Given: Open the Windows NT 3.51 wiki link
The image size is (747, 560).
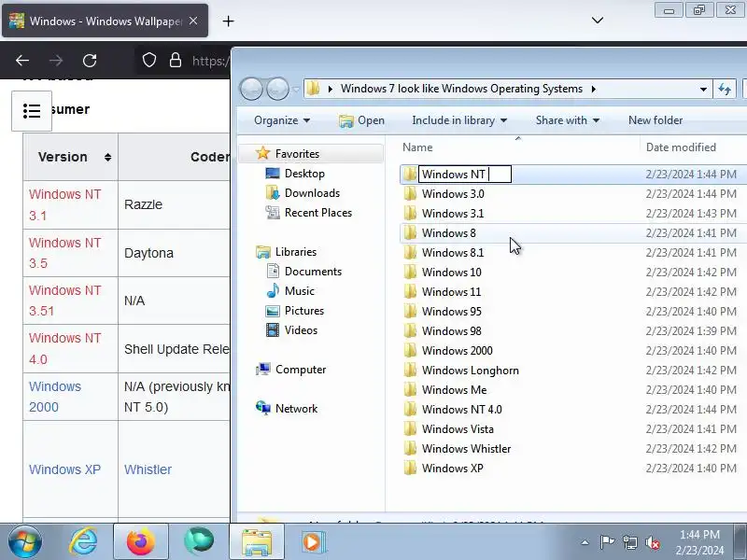Looking at the screenshot, I should pos(64,301).
